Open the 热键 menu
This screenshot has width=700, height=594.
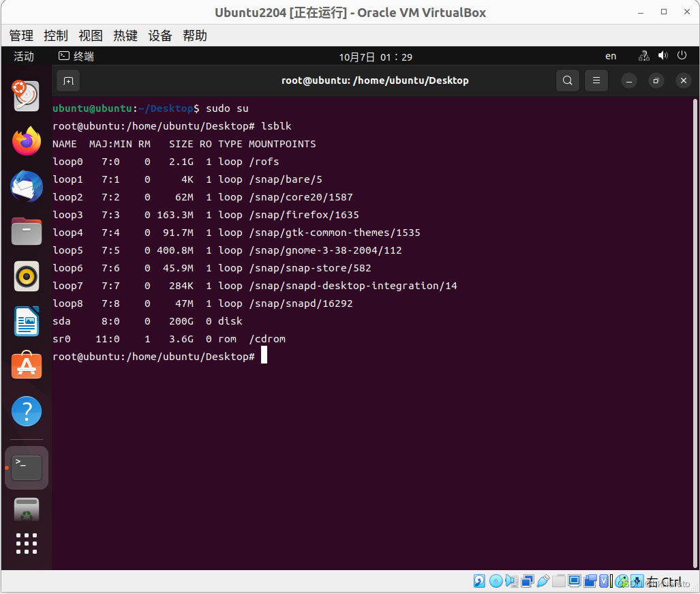(x=125, y=35)
